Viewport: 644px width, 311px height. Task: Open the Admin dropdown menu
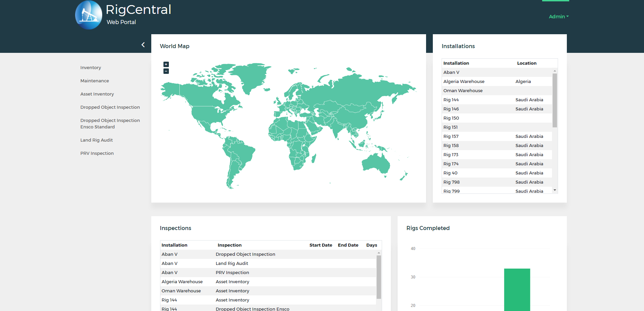(x=558, y=17)
